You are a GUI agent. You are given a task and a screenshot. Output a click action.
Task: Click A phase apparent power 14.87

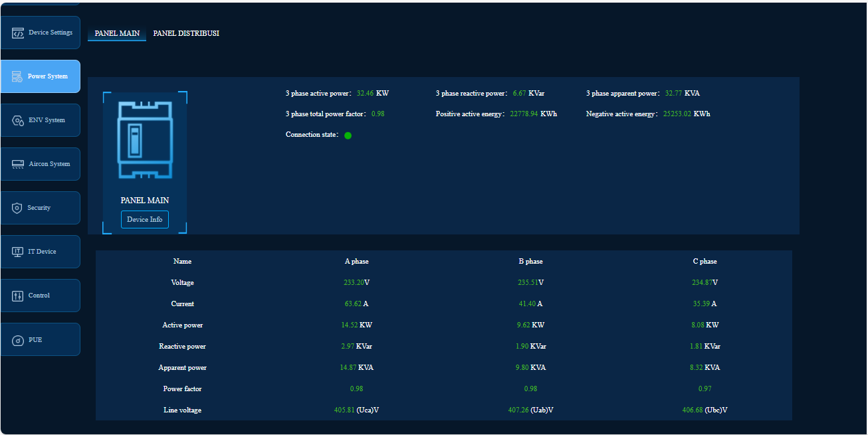click(x=348, y=368)
